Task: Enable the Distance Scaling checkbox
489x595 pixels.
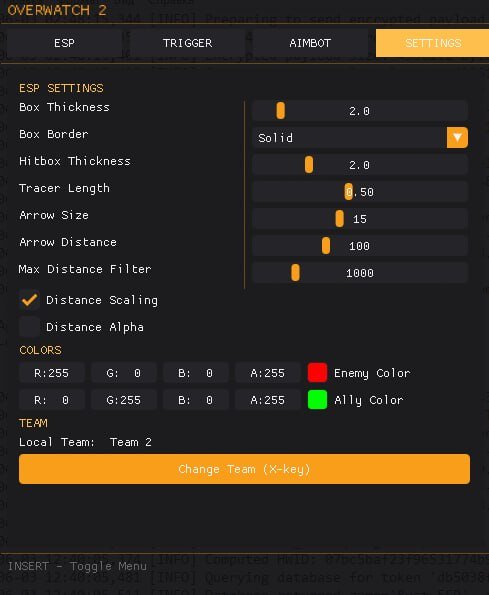Action: 29,300
